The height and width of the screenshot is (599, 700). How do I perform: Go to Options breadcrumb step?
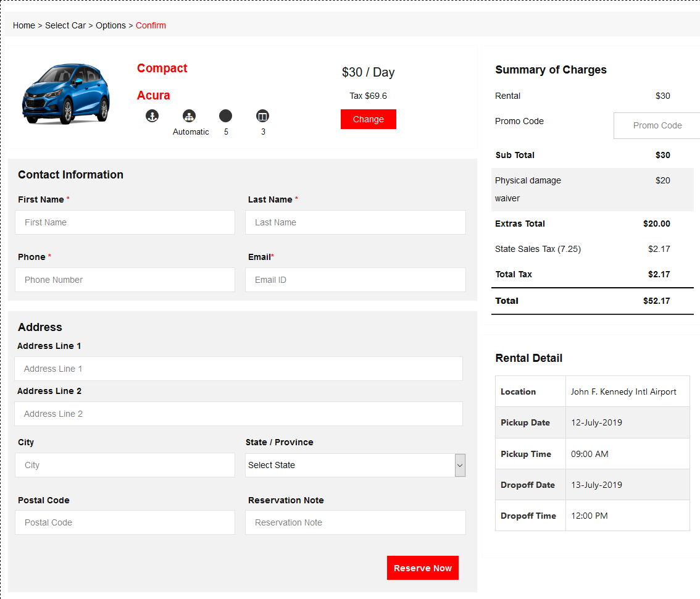(110, 25)
